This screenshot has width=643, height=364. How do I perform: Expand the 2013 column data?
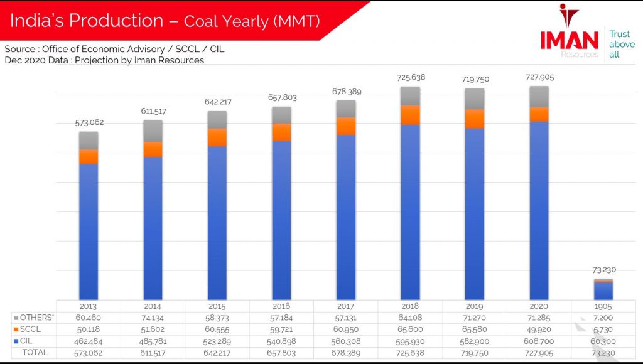[89, 305]
